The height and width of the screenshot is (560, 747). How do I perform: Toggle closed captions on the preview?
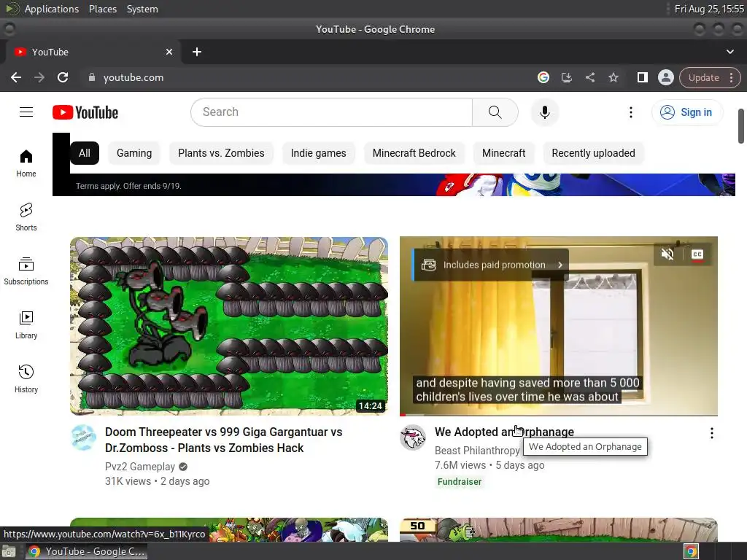click(x=697, y=254)
